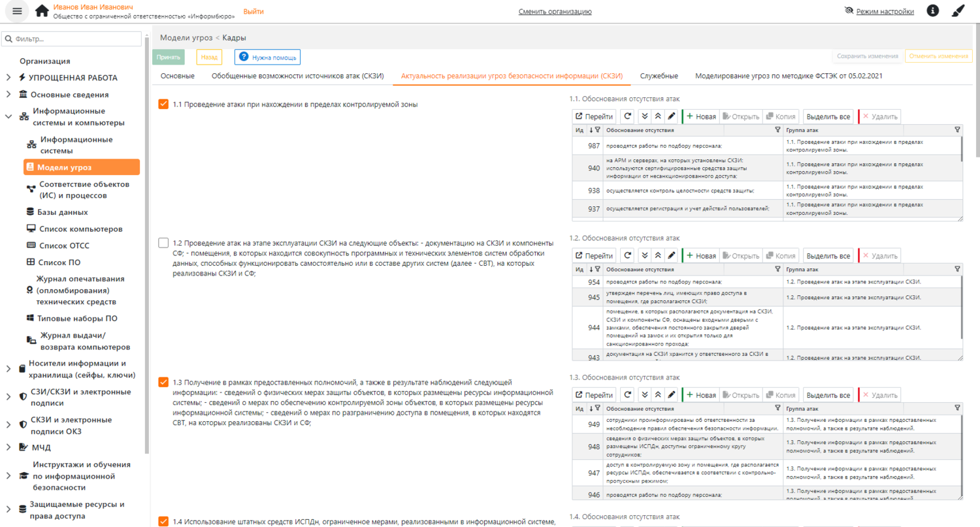Click refresh icon in 1.3 table toolbar
The width and height of the screenshot is (980, 527).
point(627,395)
